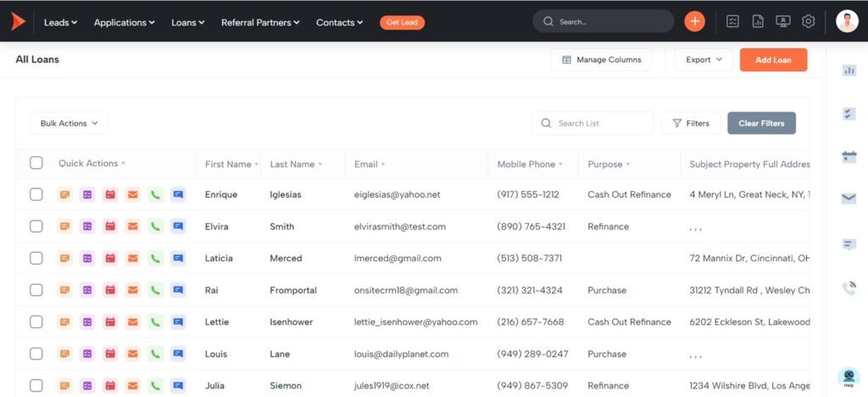Open the presentation screen icon in top bar
The width and height of the screenshot is (868, 397).
point(782,21)
